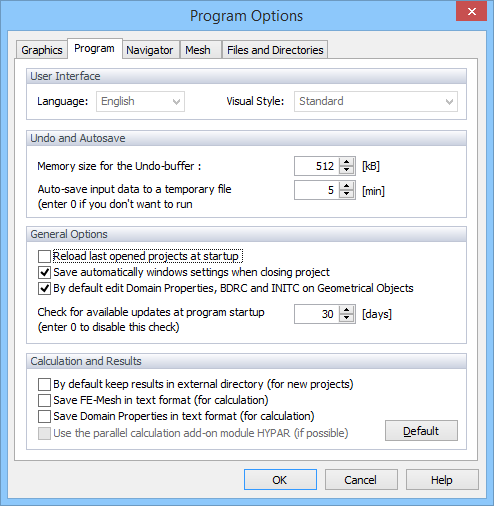The width and height of the screenshot is (494, 506).
Task: Increase the Undo-buffer memory size
Action: pos(346,162)
